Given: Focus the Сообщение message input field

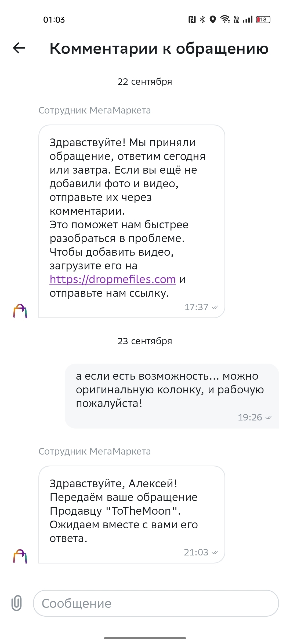Looking at the screenshot, I should click(x=156, y=603).
